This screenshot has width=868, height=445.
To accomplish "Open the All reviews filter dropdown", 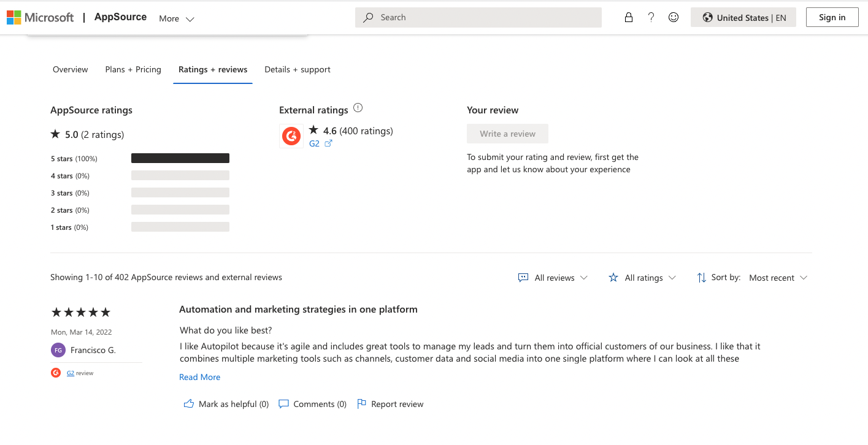I will point(553,278).
